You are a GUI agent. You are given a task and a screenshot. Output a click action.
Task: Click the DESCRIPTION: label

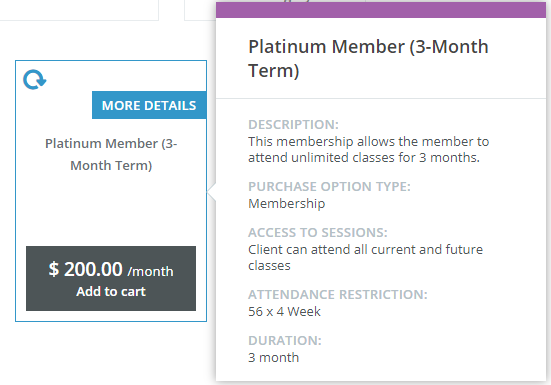[x=293, y=124]
